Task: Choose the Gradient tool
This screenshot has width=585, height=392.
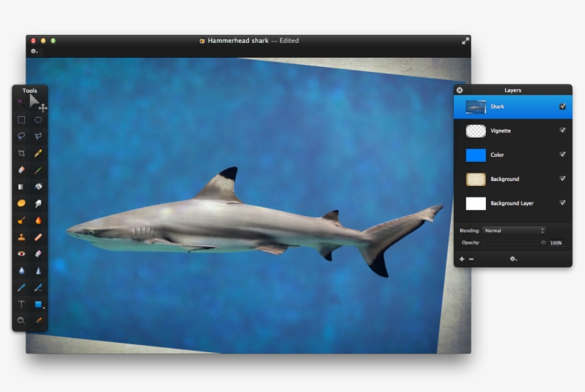Action: click(x=21, y=187)
